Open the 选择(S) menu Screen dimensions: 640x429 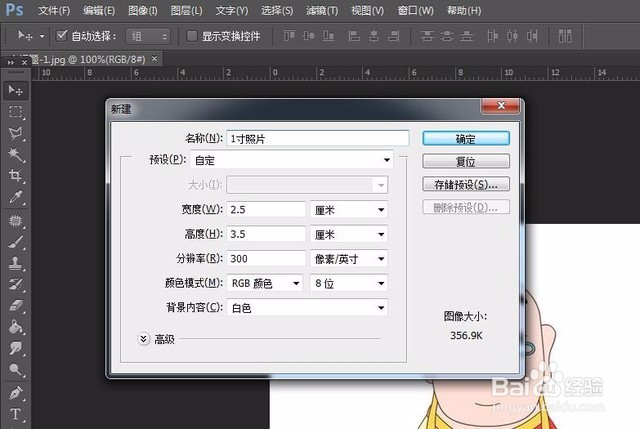277,10
